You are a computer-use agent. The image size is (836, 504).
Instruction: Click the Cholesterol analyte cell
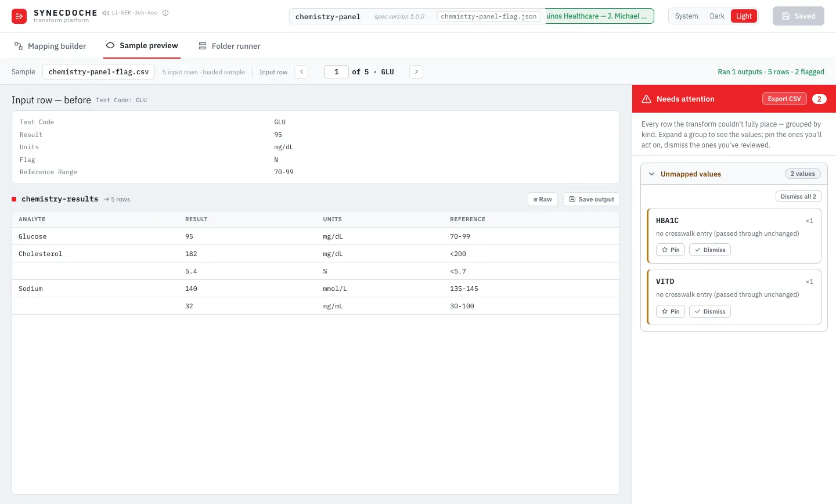pyautogui.click(x=41, y=254)
